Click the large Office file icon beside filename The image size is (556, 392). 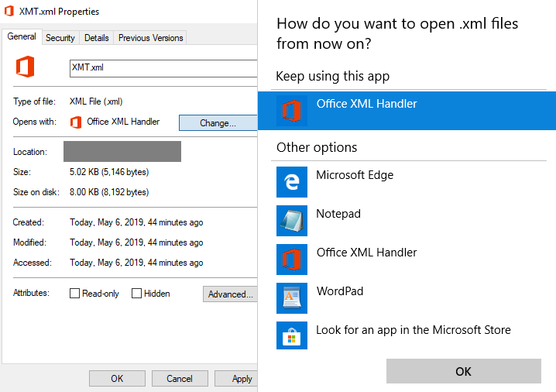coord(25,67)
